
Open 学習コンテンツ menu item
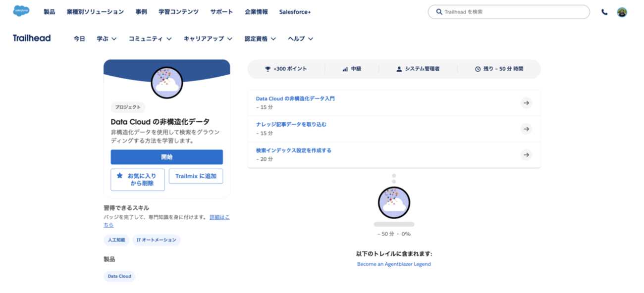click(178, 12)
